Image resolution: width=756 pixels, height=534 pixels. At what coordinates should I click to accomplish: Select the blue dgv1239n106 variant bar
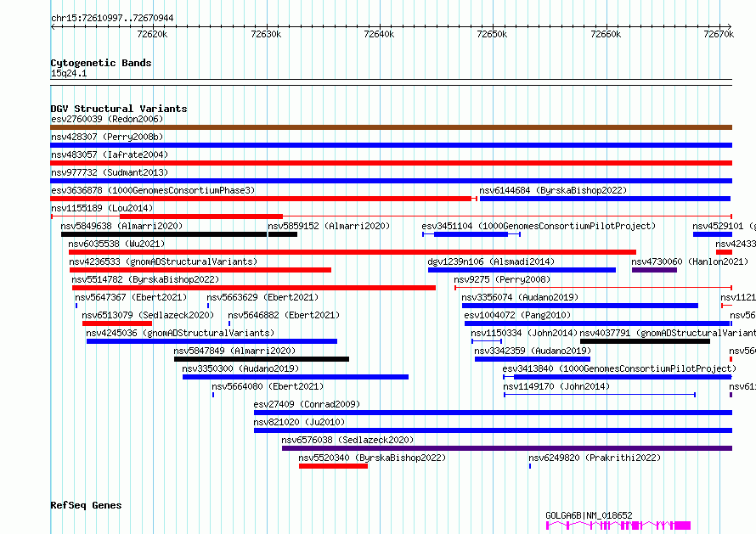click(522, 270)
